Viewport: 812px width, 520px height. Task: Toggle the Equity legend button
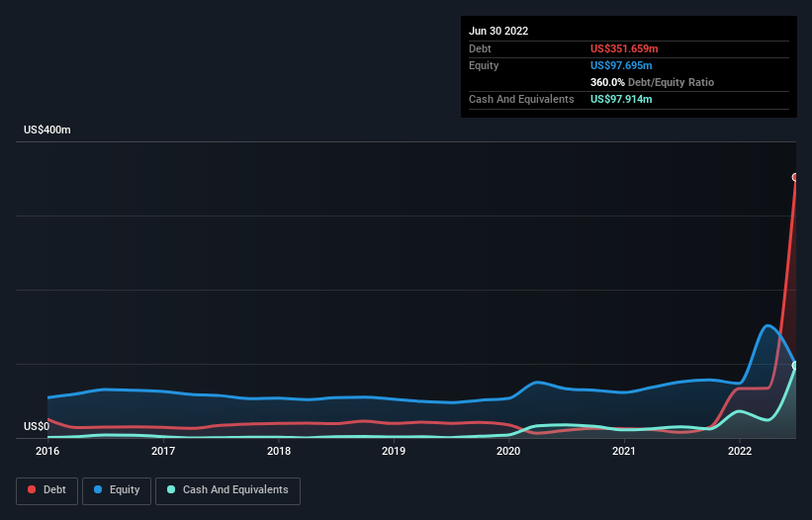(x=117, y=490)
